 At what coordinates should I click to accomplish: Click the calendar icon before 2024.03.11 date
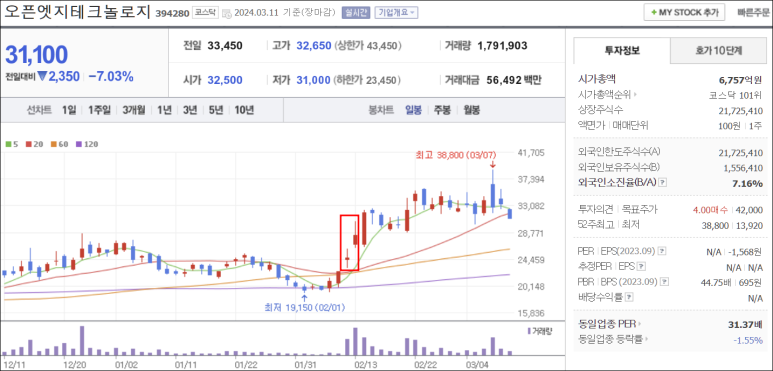tap(226, 13)
